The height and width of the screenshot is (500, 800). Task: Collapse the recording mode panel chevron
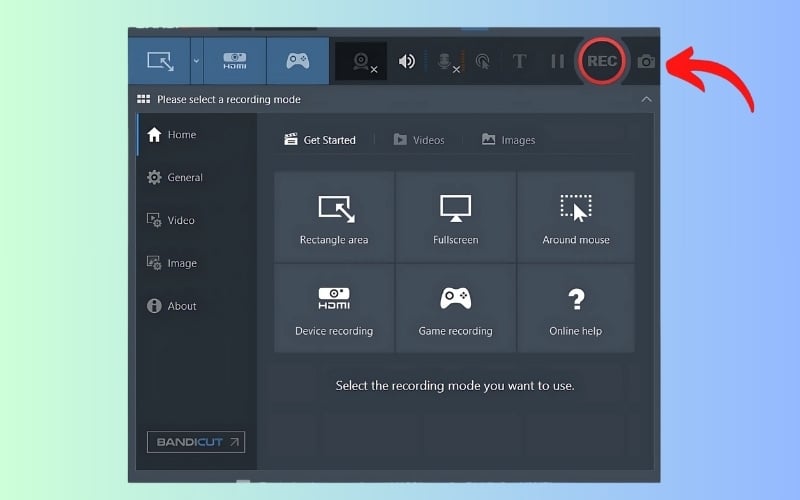click(x=646, y=99)
